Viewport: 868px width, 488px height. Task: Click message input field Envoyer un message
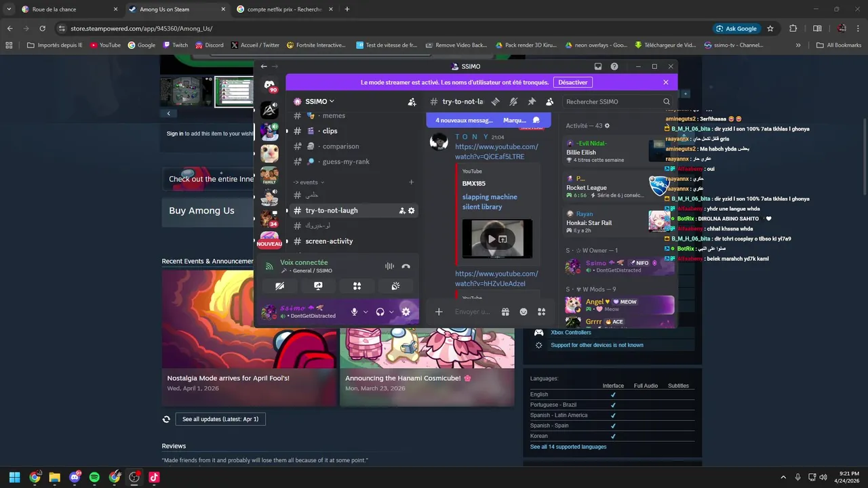tap(471, 312)
